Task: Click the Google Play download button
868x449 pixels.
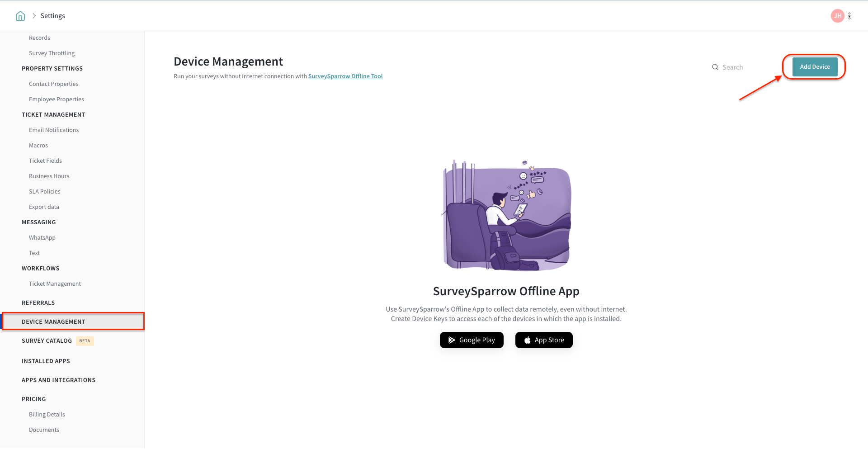Action: tap(471, 340)
